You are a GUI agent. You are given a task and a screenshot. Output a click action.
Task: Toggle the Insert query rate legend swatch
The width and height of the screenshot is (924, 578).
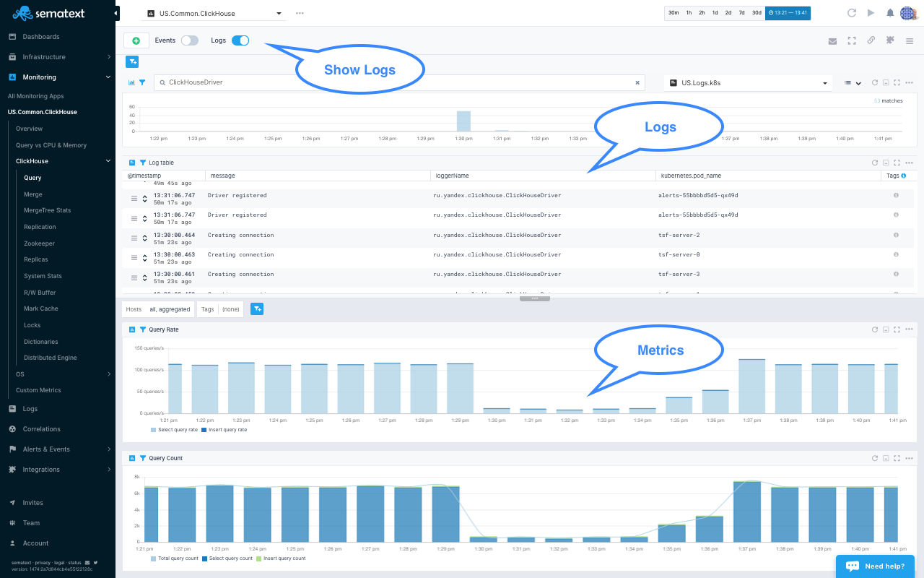(204, 429)
